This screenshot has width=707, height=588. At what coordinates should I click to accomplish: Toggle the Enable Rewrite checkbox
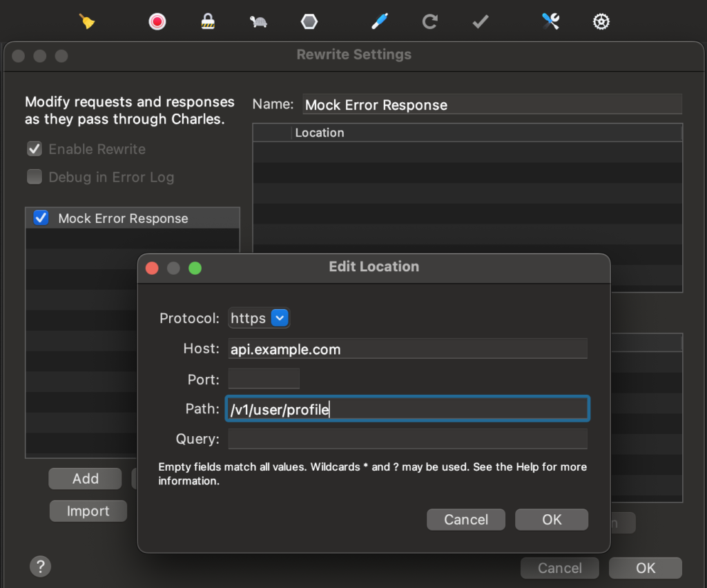coord(35,149)
